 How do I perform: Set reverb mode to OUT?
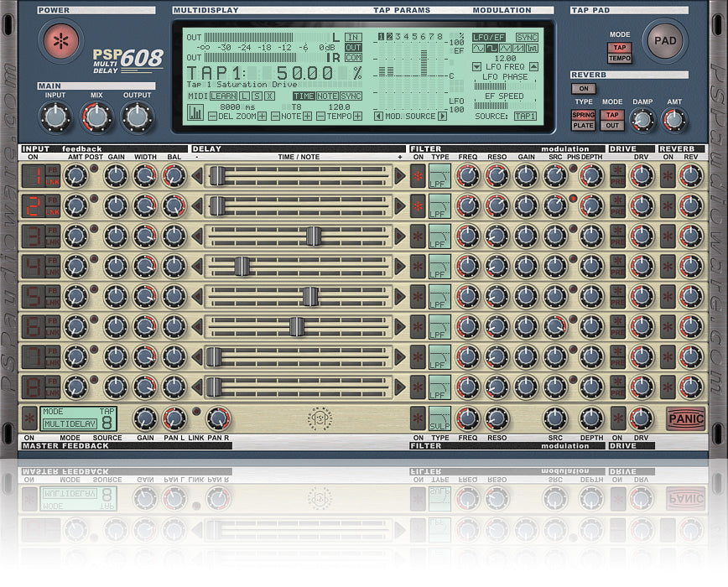point(612,125)
